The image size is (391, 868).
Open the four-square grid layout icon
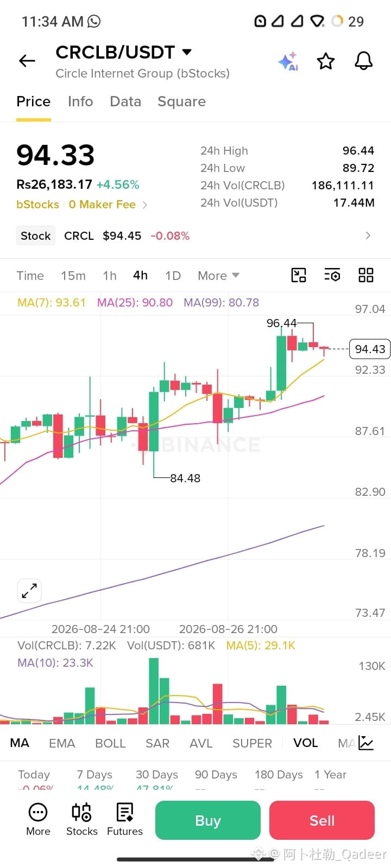click(x=366, y=275)
